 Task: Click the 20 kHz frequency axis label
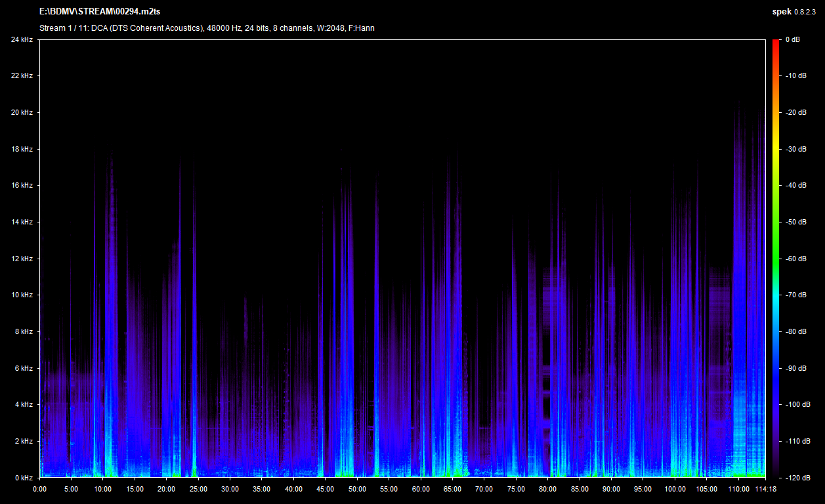point(22,112)
